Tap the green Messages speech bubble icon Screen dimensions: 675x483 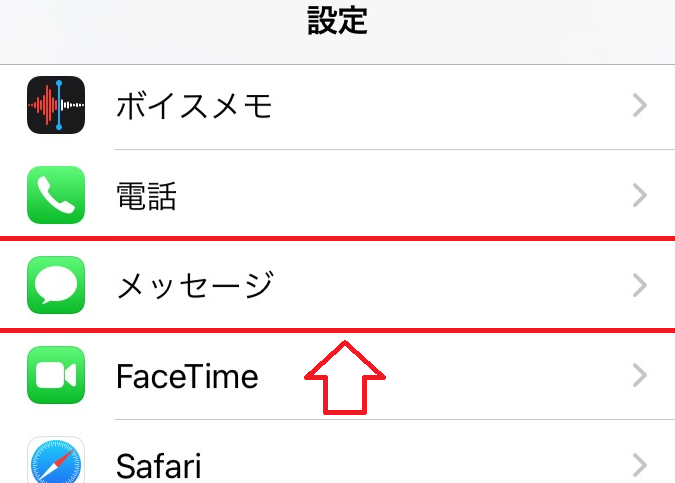click(56, 286)
